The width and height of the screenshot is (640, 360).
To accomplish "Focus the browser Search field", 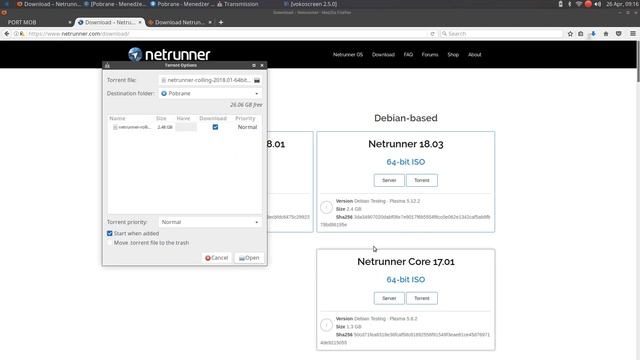I will point(501,34).
